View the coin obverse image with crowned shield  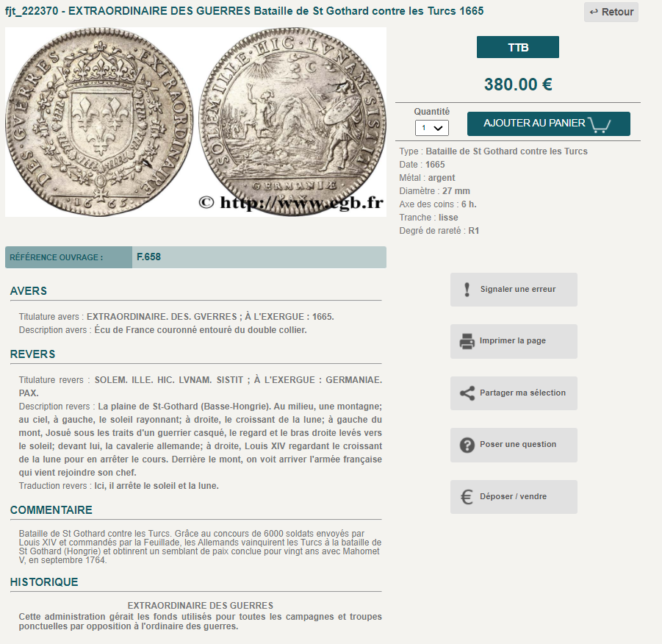pos(99,122)
